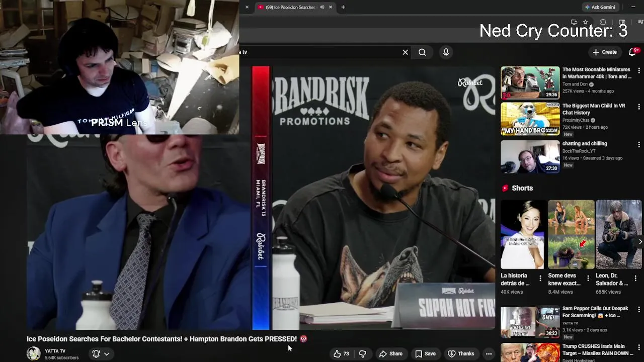Save video to a playlist
Viewport: 644px width, 362px height.
pyautogui.click(x=425, y=354)
